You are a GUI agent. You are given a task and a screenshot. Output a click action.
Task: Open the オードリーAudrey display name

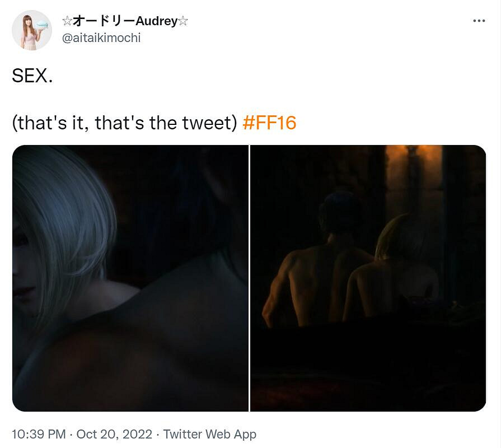tap(125, 21)
